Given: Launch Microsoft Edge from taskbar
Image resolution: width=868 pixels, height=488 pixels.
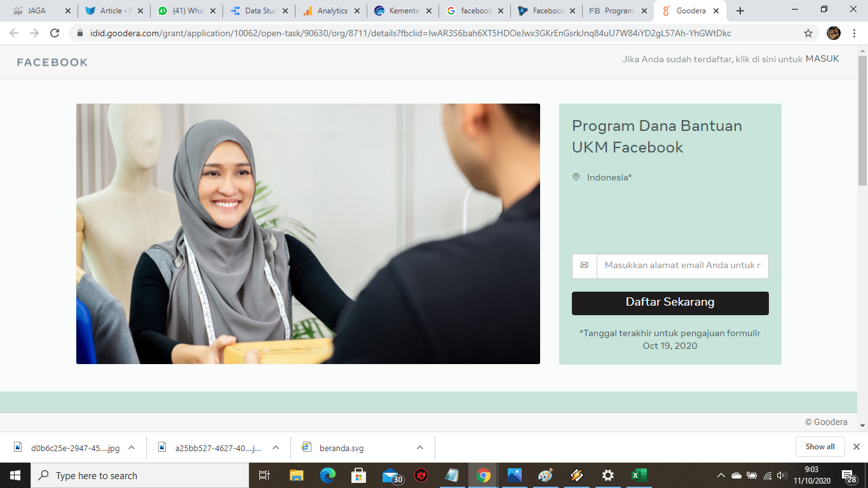Looking at the screenshot, I should coord(327,475).
